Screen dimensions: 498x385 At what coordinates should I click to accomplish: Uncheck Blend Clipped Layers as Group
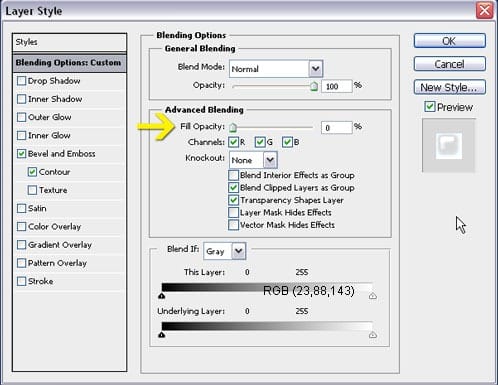[233, 188]
